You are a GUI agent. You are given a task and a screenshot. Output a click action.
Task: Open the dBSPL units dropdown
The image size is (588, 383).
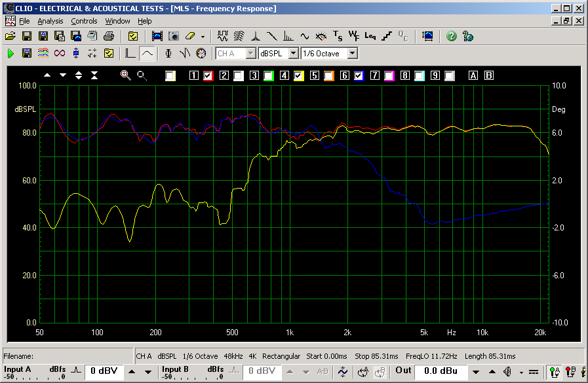tap(293, 53)
